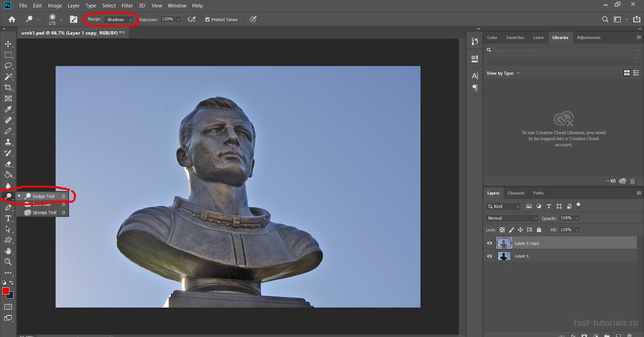Expand the View by Type dropdown
644x337 pixels.
click(x=503, y=73)
